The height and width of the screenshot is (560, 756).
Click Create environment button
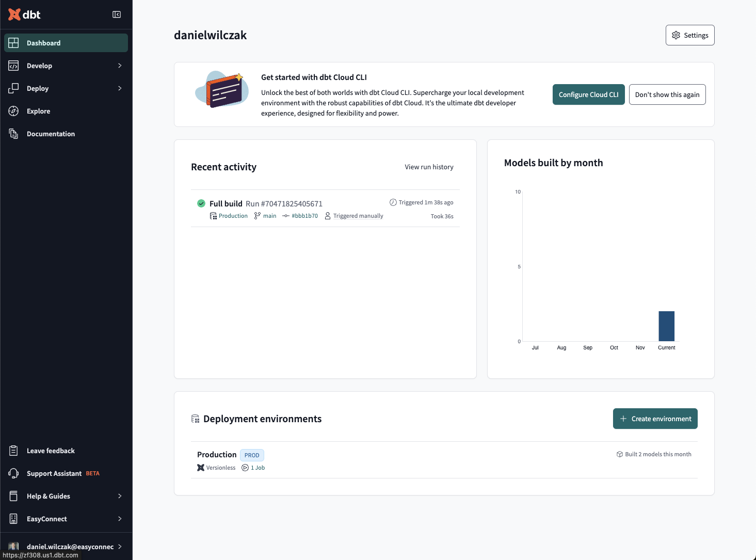coord(655,419)
